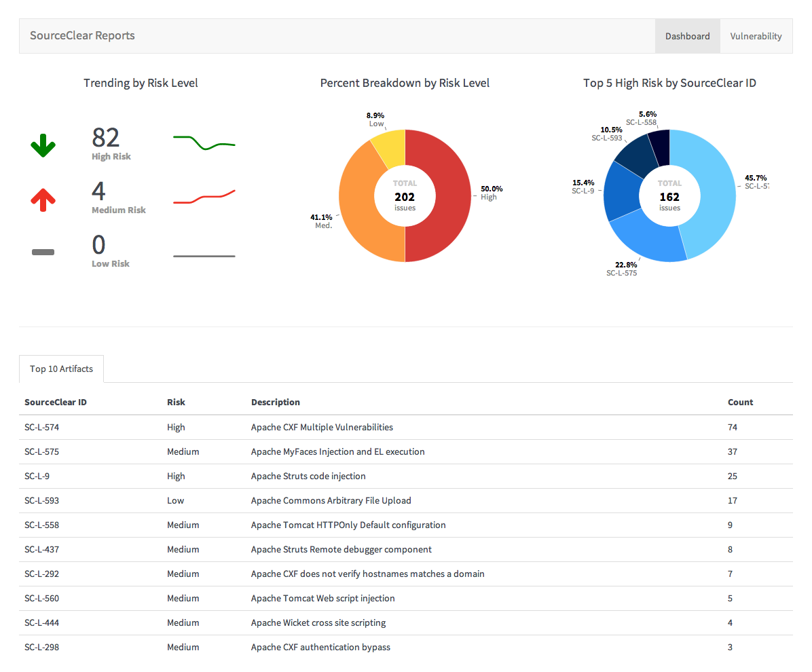
Task: Select the Top 10 Artifacts tab
Action: coord(61,369)
